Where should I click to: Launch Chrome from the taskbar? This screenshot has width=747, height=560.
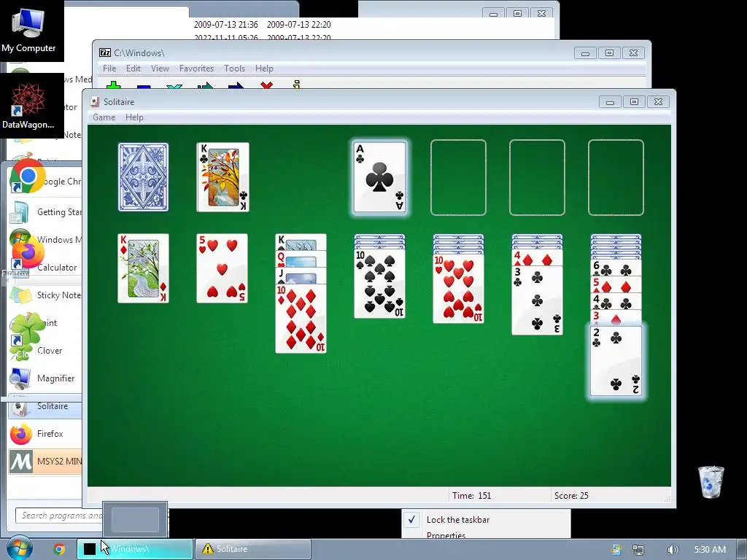click(x=59, y=549)
